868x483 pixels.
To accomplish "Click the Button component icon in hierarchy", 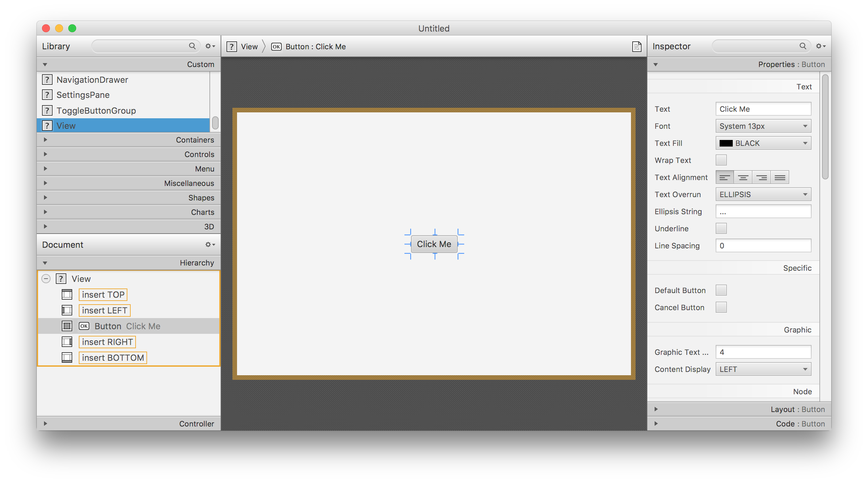I will pos(84,326).
